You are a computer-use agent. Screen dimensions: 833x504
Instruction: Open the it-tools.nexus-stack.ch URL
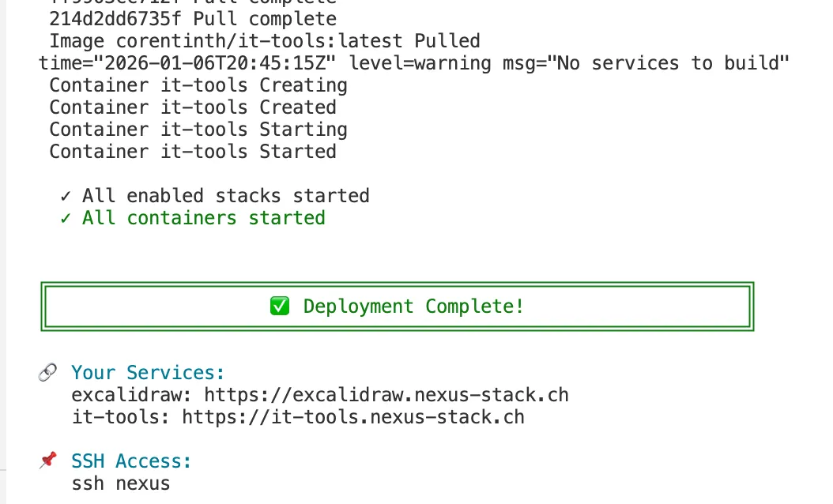click(x=353, y=416)
